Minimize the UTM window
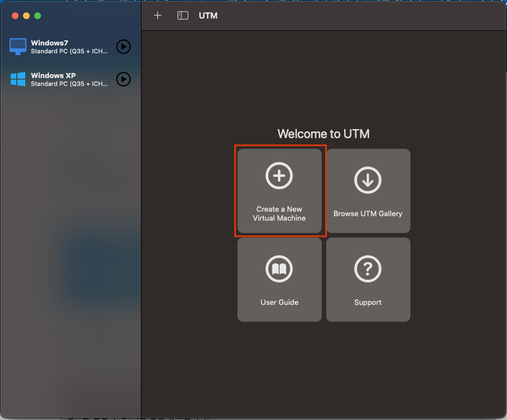This screenshot has height=420, width=507. coord(26,16)
